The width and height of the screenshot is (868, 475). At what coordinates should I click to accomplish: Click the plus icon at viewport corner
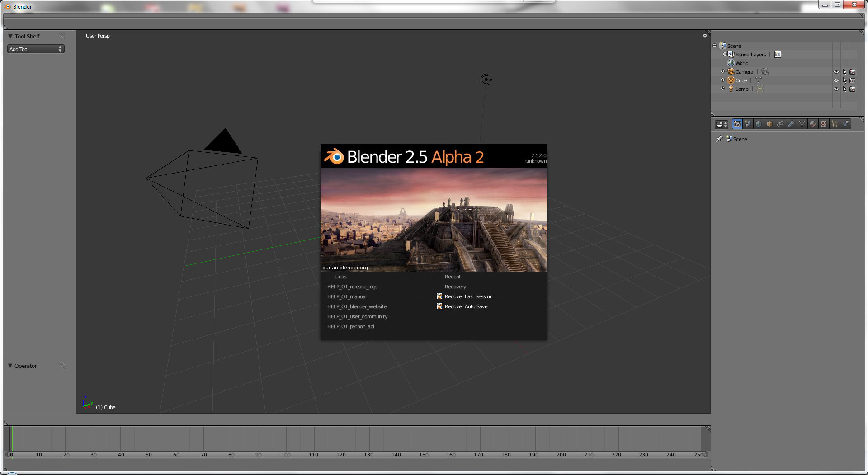click(x=705, y=36)
